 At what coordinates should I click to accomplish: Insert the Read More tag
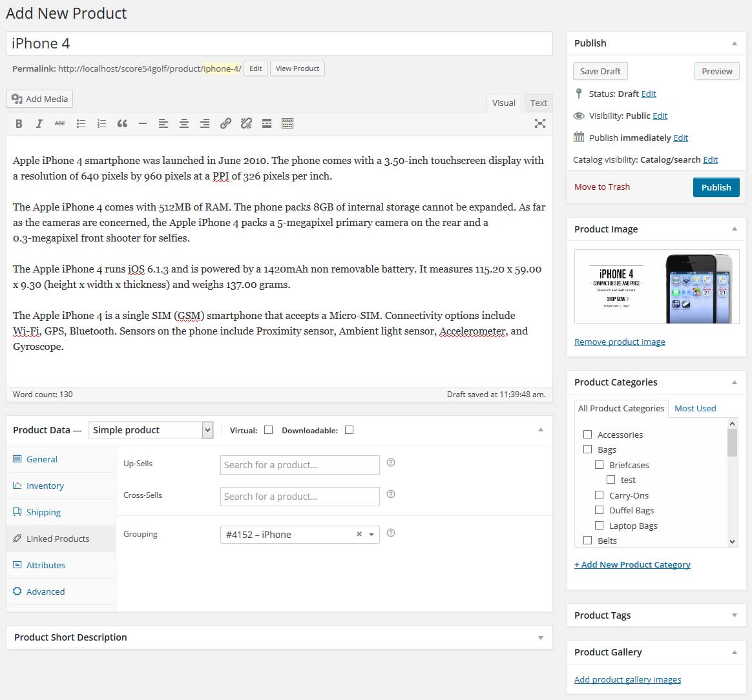coord(267,123)
